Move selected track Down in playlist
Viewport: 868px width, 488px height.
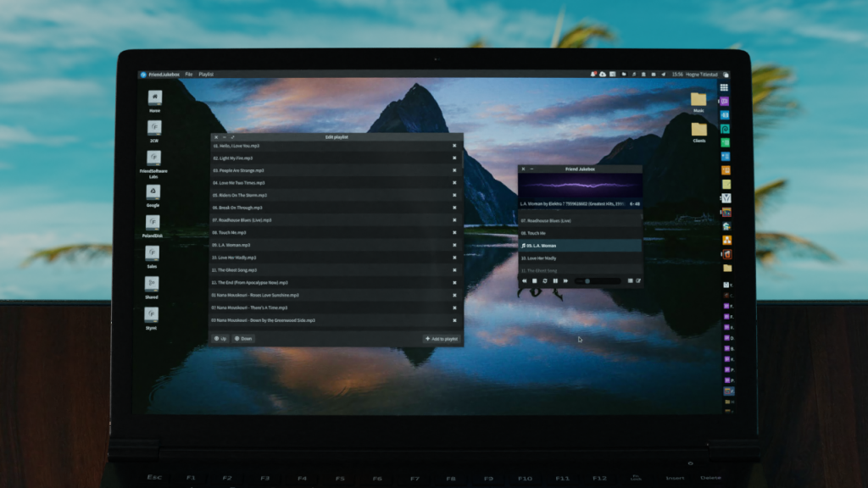pos(243,339)
